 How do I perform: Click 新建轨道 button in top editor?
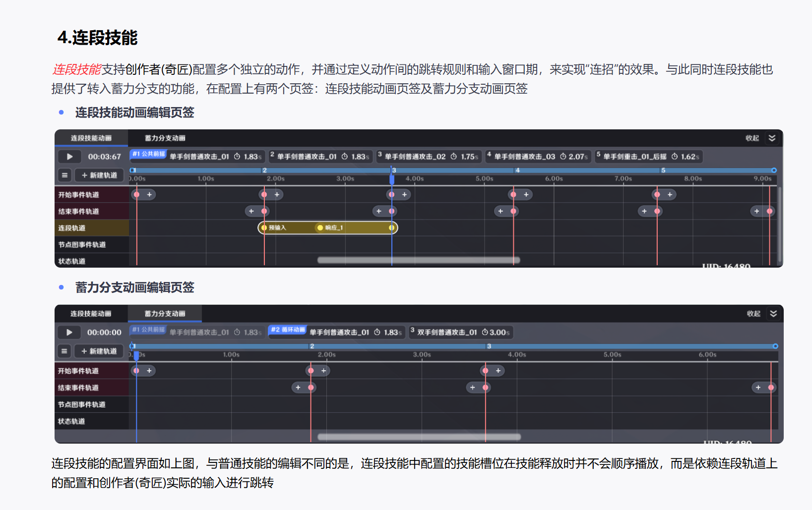[99, 175]
